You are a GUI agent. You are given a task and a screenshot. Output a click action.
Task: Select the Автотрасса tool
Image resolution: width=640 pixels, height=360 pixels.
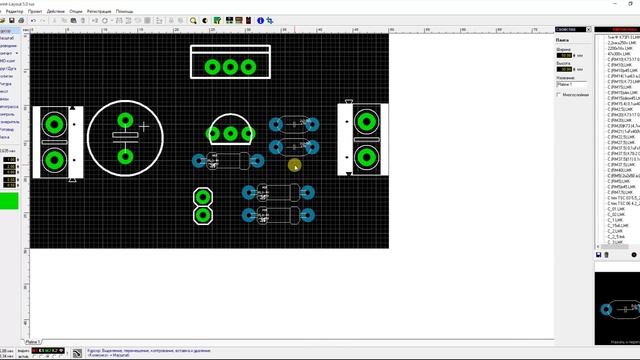(9, 107)
